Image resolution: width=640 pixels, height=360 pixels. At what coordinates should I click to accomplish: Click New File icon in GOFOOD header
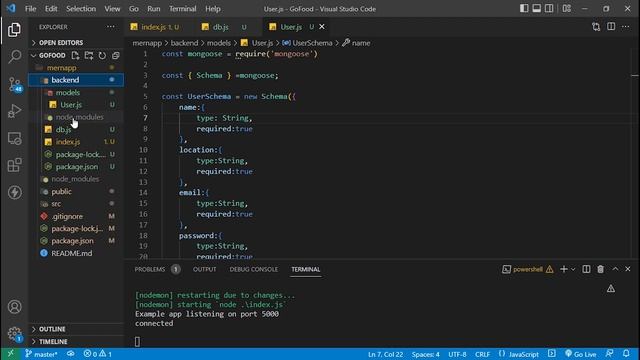[75, 56]
